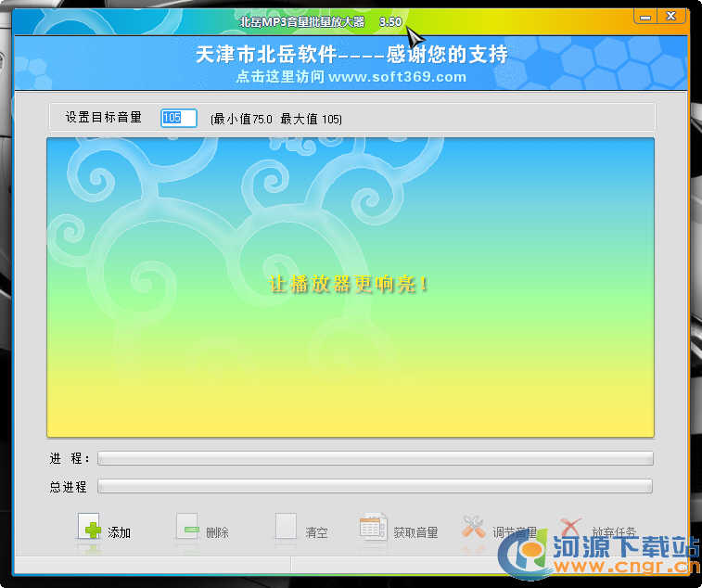Click the 进程 progress bar
702x588 pixels.
pos(376,458)
